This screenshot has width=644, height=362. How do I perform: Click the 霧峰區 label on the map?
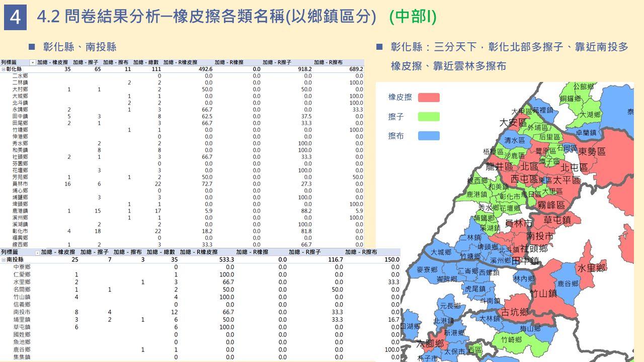[x=551, y=205]
